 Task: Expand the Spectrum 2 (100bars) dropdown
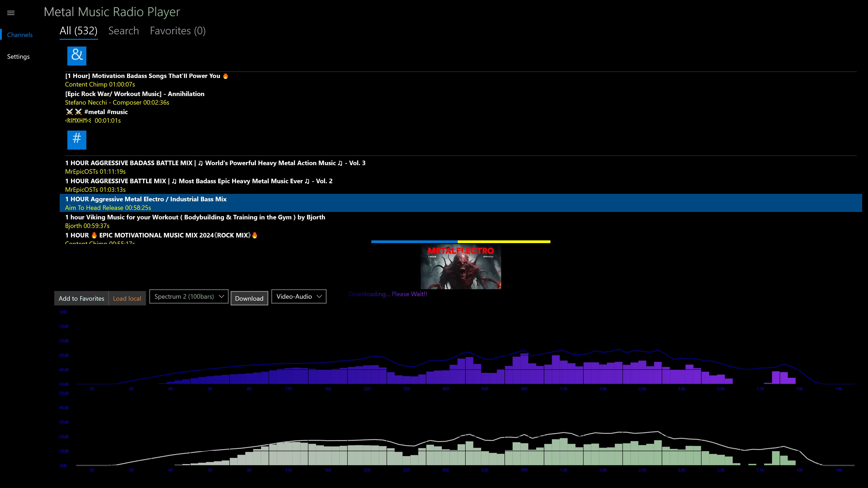pyautogui.click(x=189, y=296)
